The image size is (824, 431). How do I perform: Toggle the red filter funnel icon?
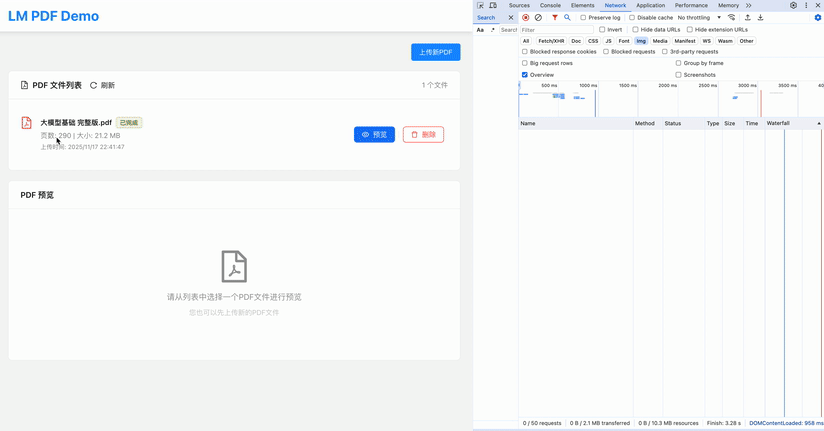pyautogui.click(x=554, y=17)
